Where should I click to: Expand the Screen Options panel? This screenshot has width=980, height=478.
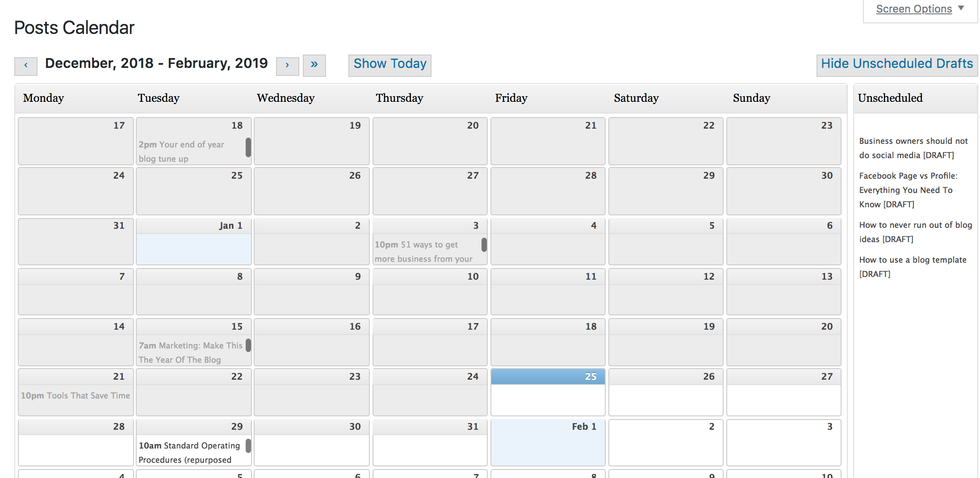tap(919, 9)
